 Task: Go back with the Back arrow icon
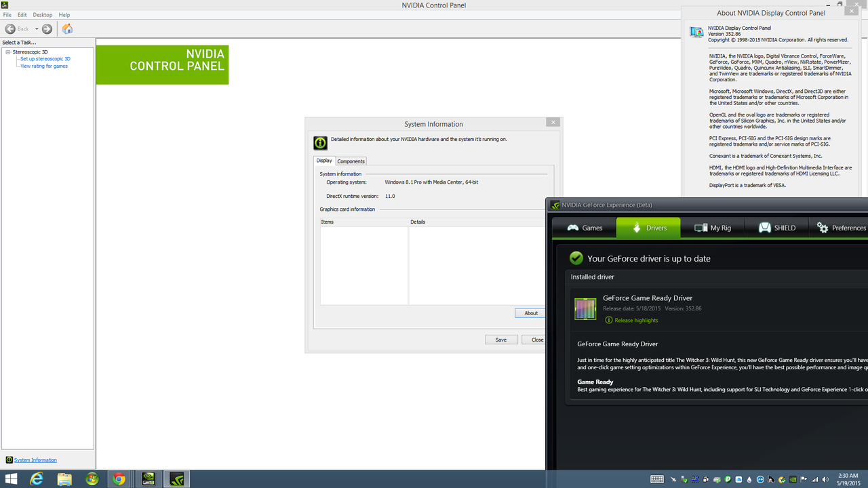pos(10,28)
